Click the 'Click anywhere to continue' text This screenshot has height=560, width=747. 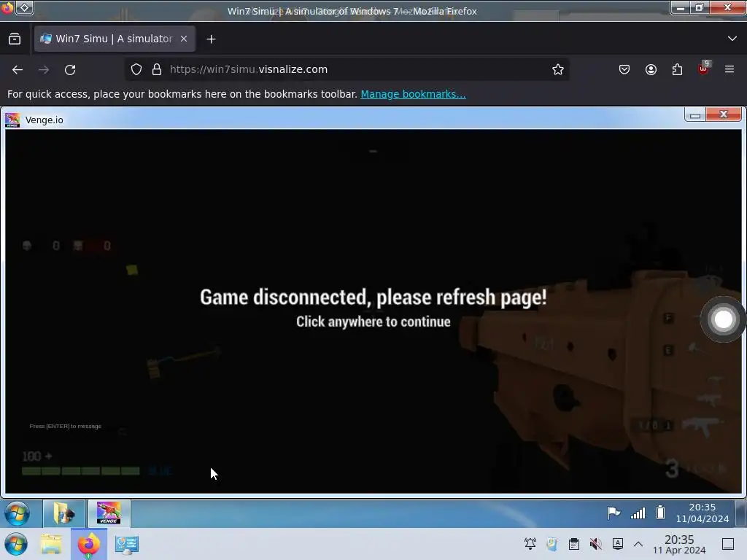point(373,322)
